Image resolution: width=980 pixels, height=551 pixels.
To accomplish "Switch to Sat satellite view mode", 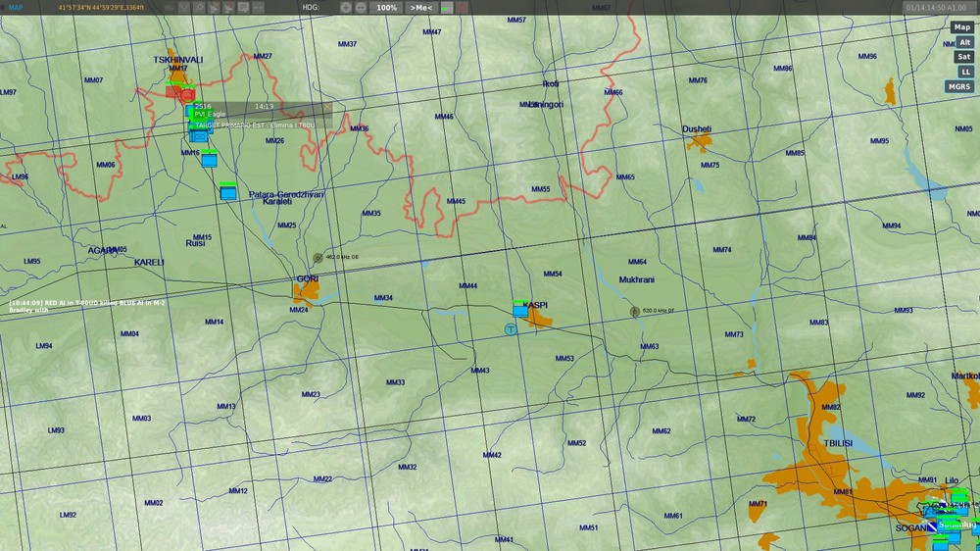I will coord(963,56).
